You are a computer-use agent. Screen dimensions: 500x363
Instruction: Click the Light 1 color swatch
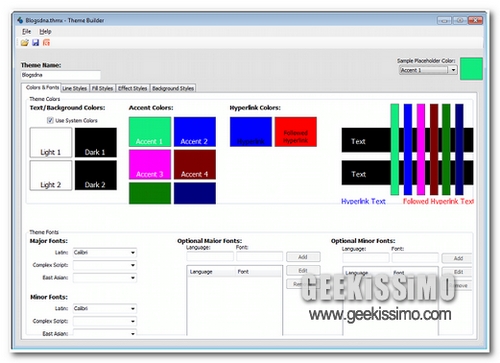pos(51,142)
